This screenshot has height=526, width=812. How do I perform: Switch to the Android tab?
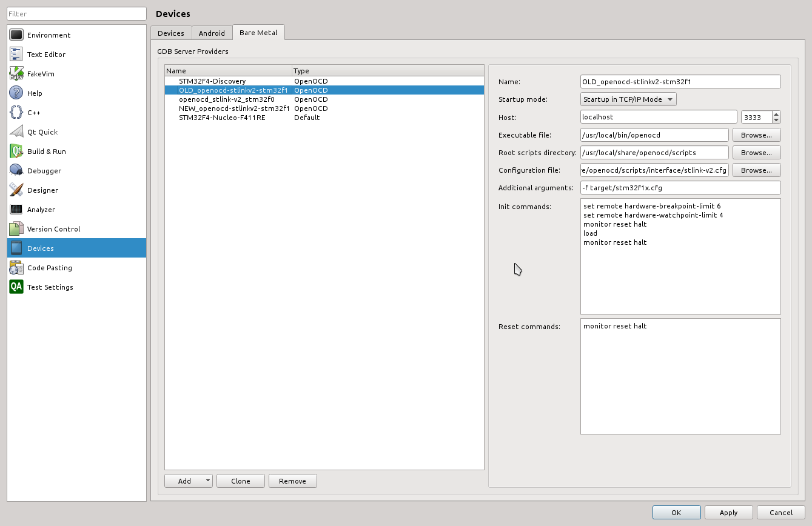coord(212,33)
